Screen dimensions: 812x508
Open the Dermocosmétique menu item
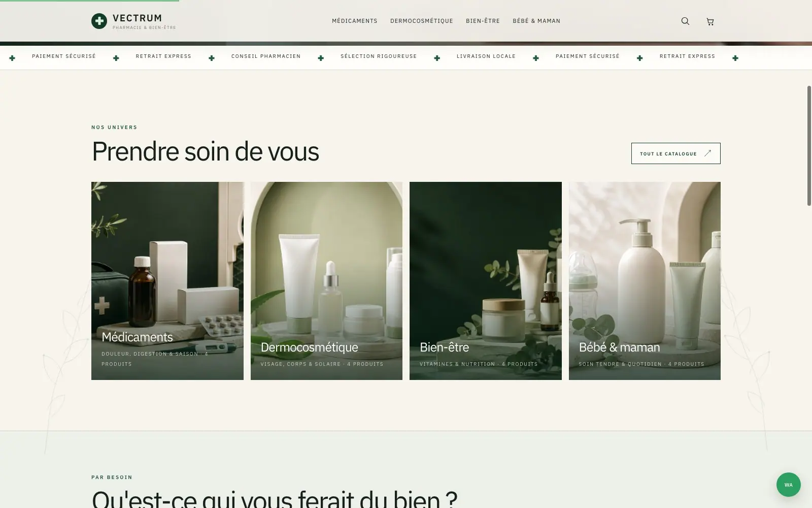pyautogui.click(x=422, y=21)
